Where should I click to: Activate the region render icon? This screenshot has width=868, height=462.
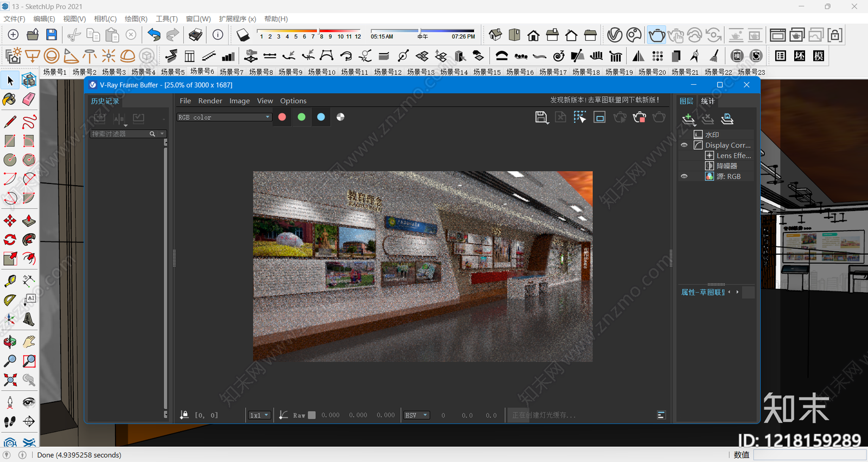(599, 117)
